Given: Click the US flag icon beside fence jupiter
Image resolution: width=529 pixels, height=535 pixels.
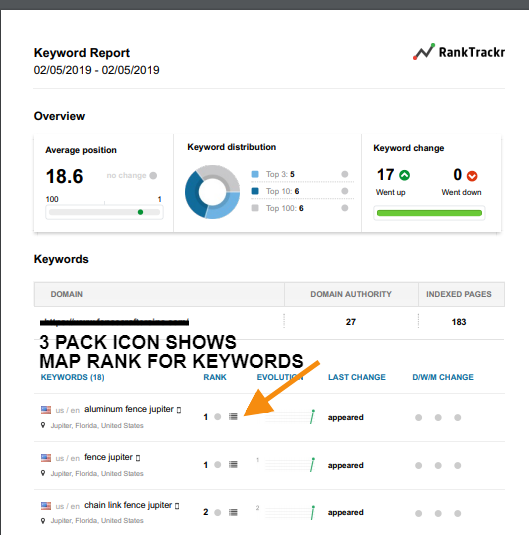Looking at the screenshot, I should 46,458.
